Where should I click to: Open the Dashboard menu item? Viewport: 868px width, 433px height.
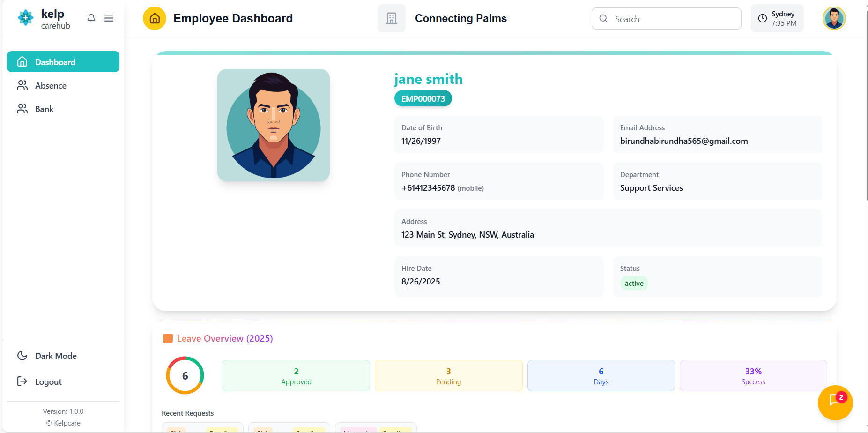63,62
